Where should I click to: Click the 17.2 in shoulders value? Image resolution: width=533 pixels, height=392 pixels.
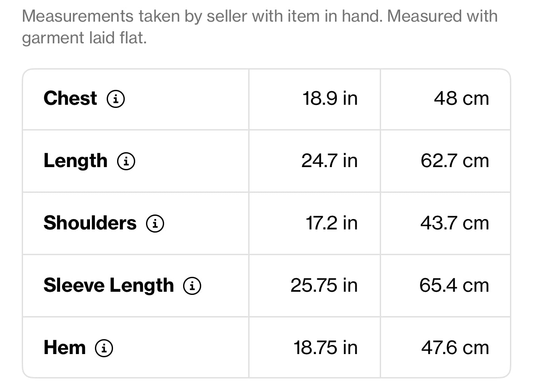(x=331, y=223)
